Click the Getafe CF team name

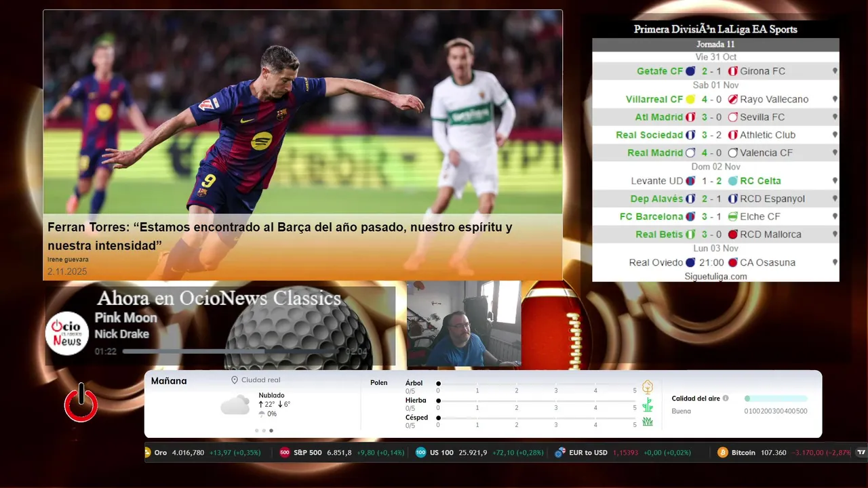click(660, 70)
